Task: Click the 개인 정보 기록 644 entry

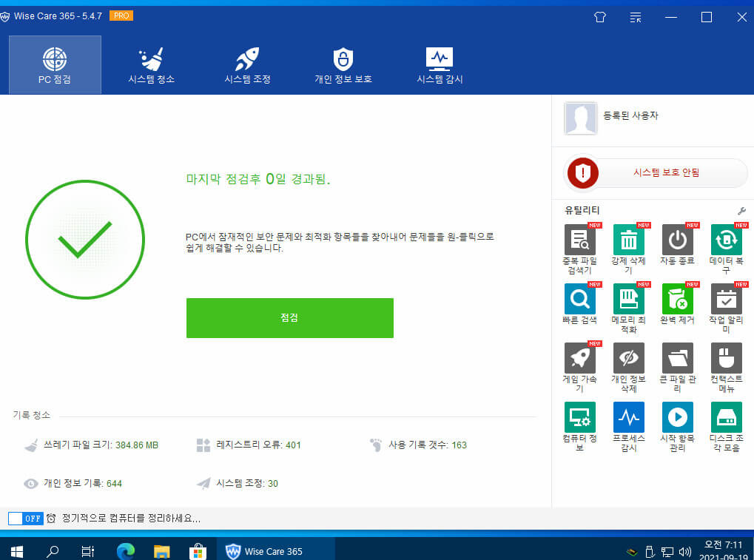Action: point(73,484)
